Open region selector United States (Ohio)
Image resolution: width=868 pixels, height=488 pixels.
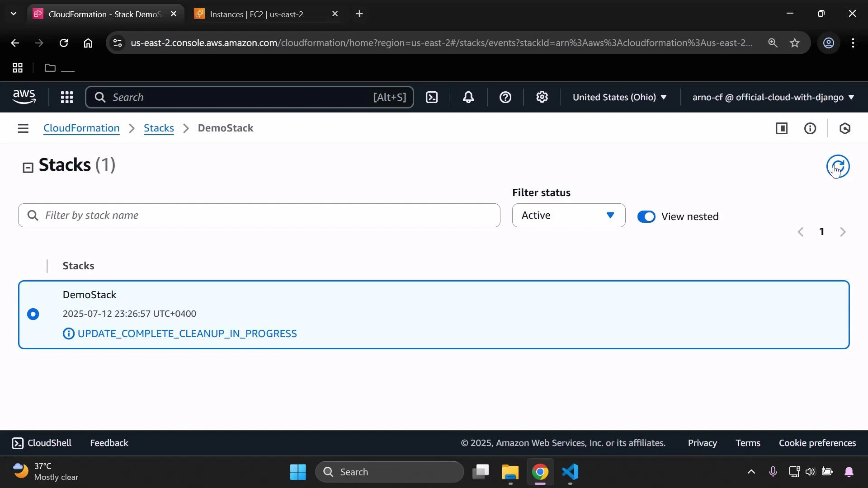point(619,97)
